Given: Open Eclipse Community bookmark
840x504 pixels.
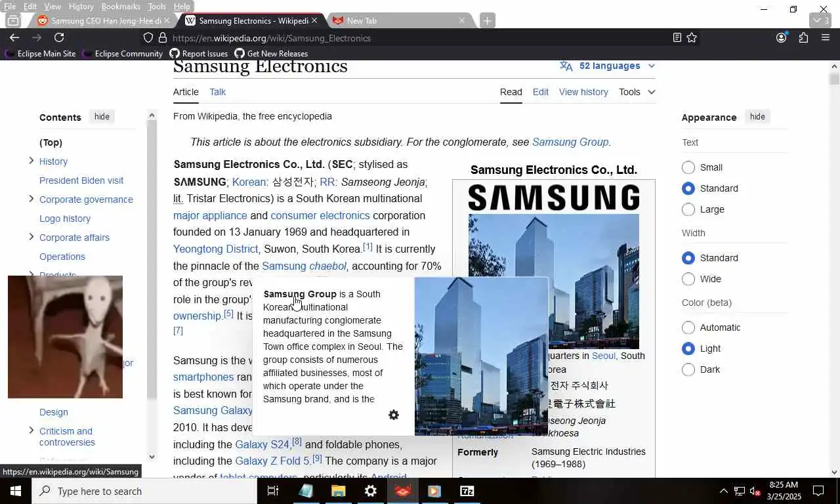Looking at the screenshot, I should 122,54.
